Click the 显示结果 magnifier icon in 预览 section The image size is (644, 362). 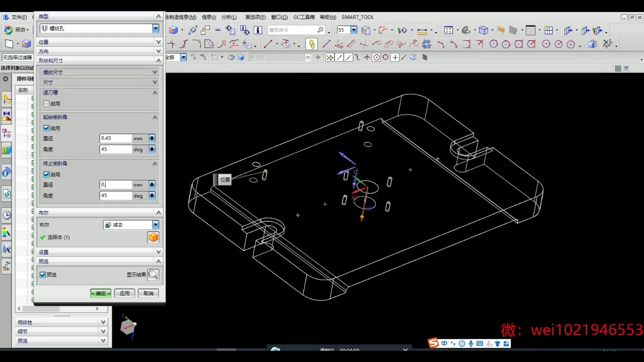[x=153, y=275]
